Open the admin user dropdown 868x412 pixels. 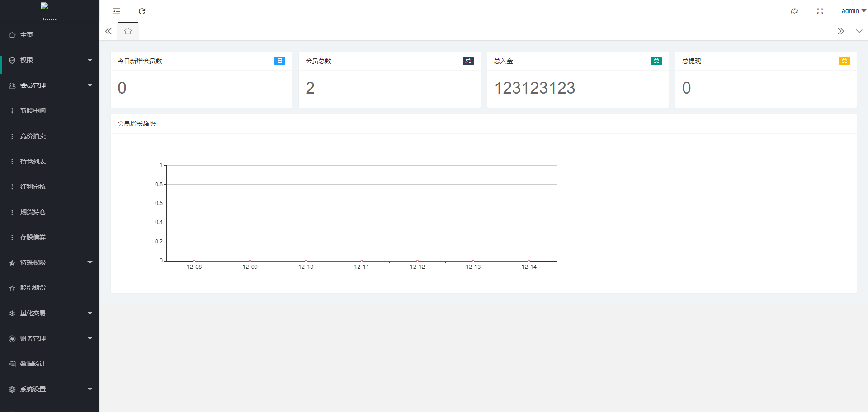pos(853,11)
